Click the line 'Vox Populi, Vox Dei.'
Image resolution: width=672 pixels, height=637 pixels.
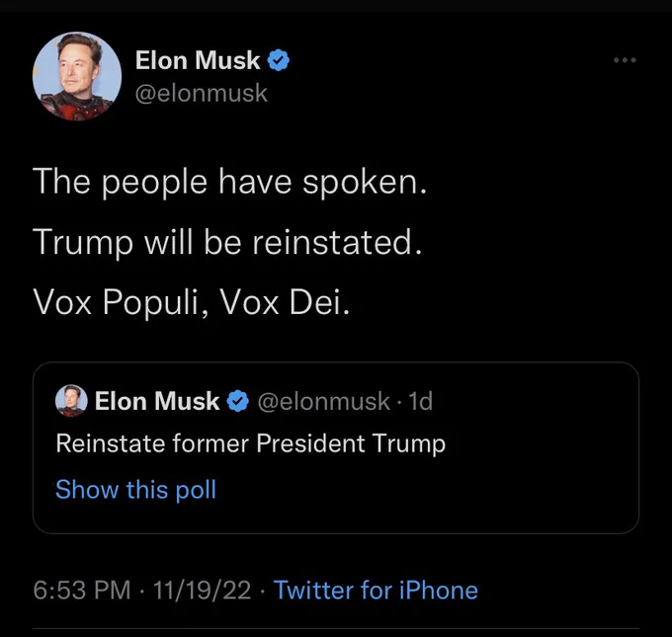coord(191,302)
